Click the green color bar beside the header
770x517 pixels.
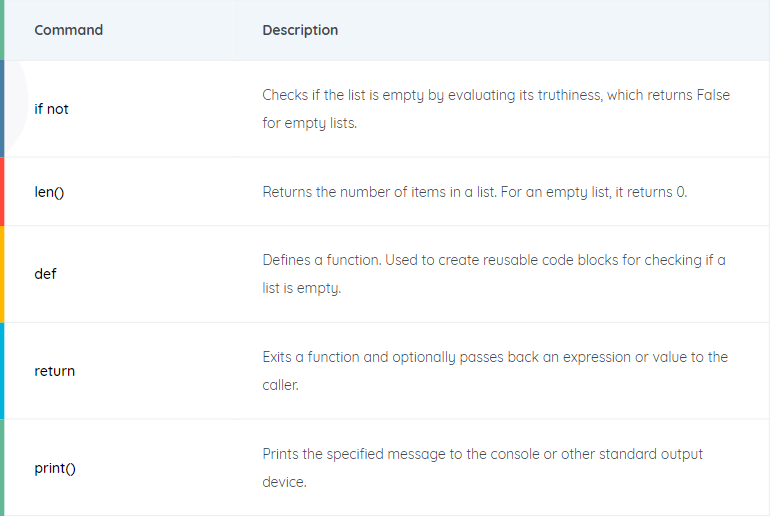tap(2, 30)
